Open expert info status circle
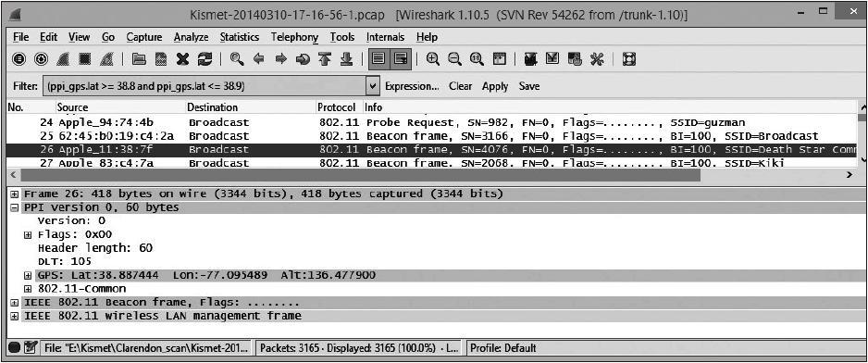The height and width of the screenshot is (363, 868). pyautogui.click(x=15, y=348)
